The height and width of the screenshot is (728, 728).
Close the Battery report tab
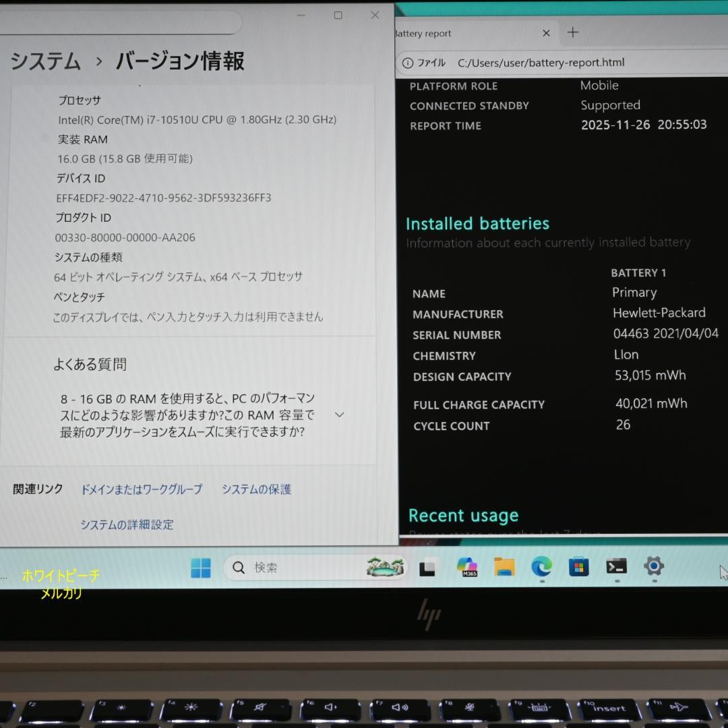tap(546, 32)
